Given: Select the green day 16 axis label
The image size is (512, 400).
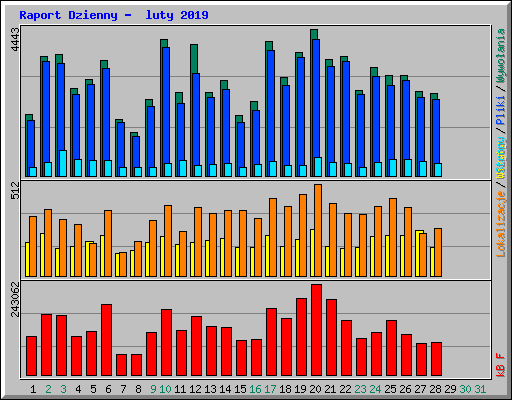Looking at the screenshot, I should pyautogui.click(x=255, y=389).
